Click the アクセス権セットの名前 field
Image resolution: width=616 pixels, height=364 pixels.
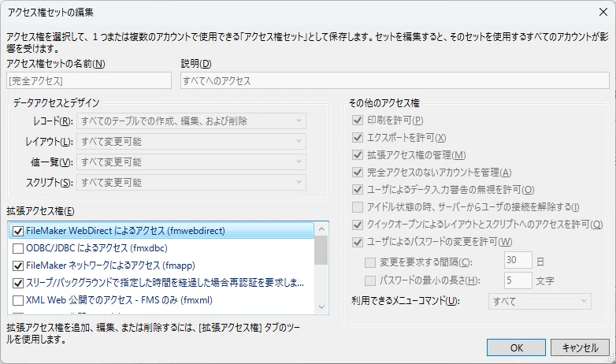coord(89,80)
